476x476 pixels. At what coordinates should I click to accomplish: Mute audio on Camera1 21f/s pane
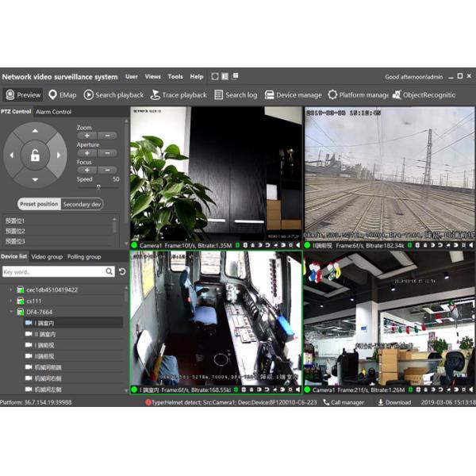pos(471,390)
